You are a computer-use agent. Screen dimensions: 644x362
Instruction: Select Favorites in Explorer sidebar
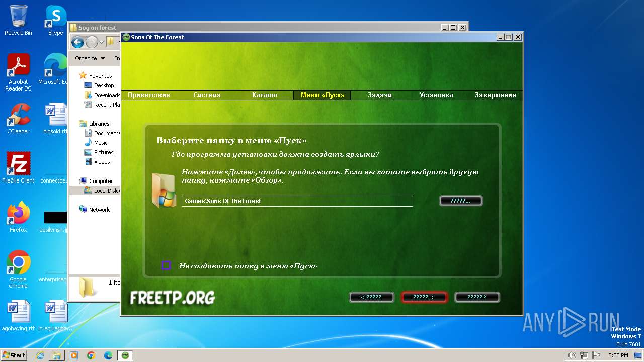[x=100, y=76]
